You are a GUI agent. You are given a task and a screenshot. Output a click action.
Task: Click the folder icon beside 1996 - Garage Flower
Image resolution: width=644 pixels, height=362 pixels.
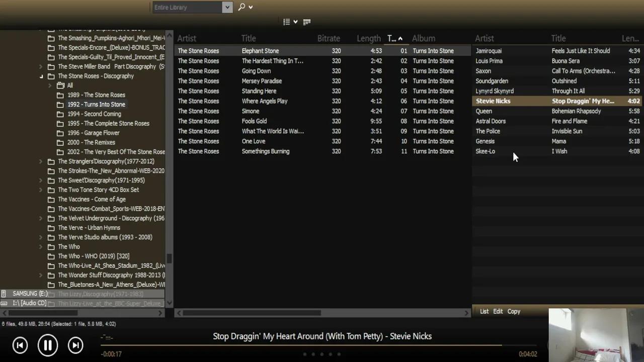60,133
